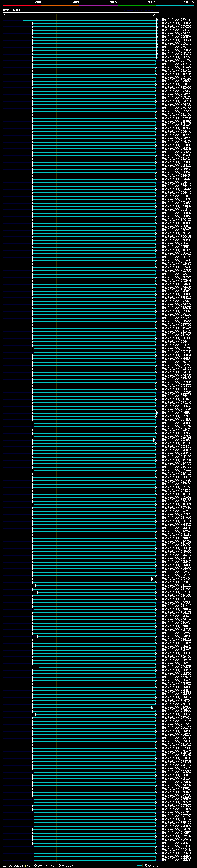Select the query label AV520704
The image size is (197, 868).
11,10
